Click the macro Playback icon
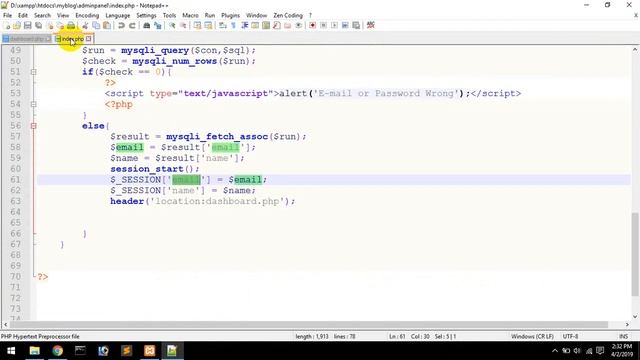This screenshot has height=360, width=640. pos(334,25)
